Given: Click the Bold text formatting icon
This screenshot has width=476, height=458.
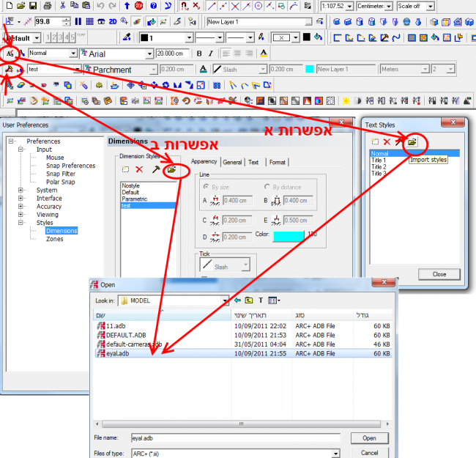Looking at the screenshot, I should pyautogui.click(x=200, y=53).
